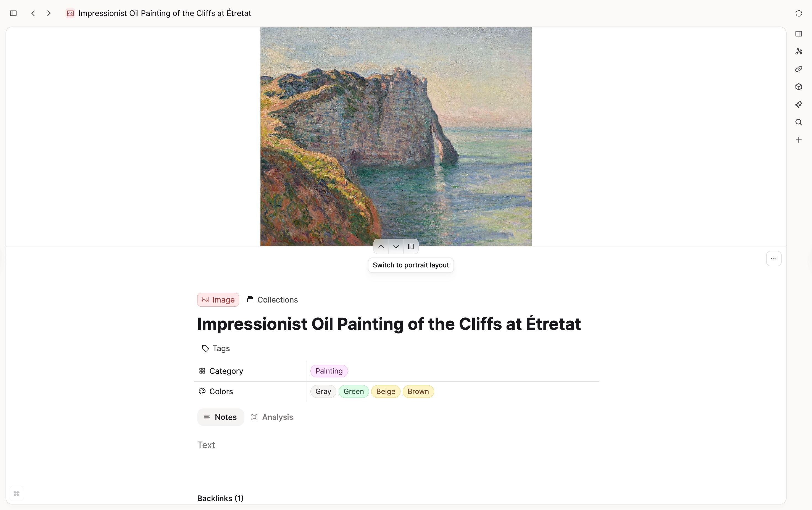Click the plus icon to add new

point(798,140)
